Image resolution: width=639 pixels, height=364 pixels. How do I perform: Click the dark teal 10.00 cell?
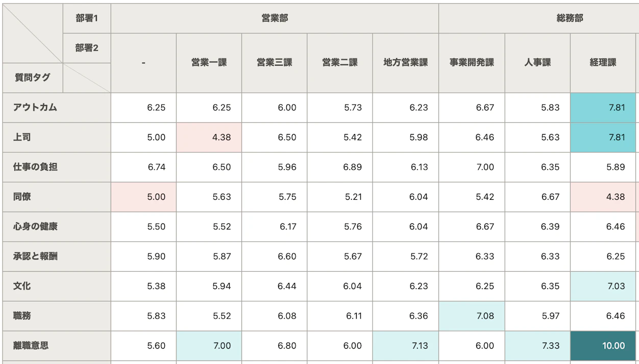[603, 346]
